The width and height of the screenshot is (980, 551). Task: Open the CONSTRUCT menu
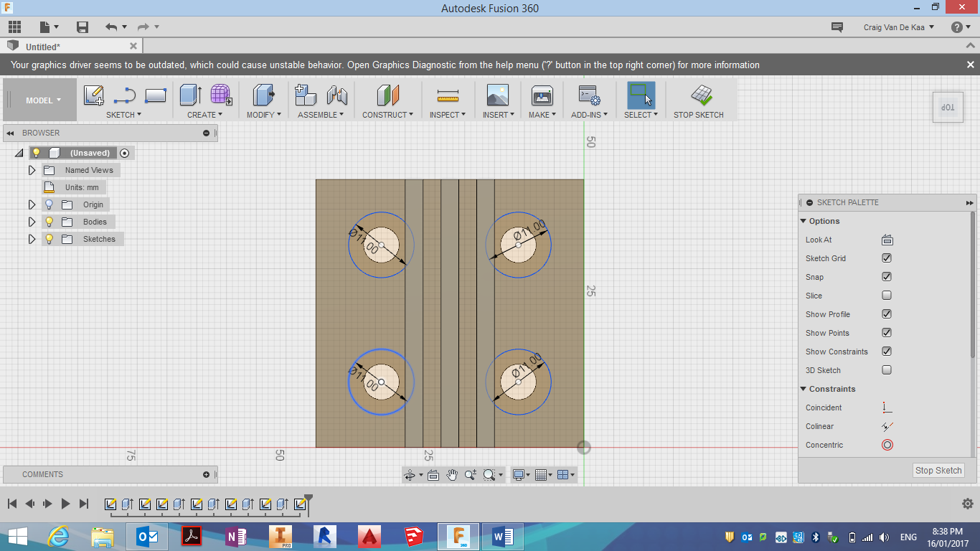click(387, 115)
